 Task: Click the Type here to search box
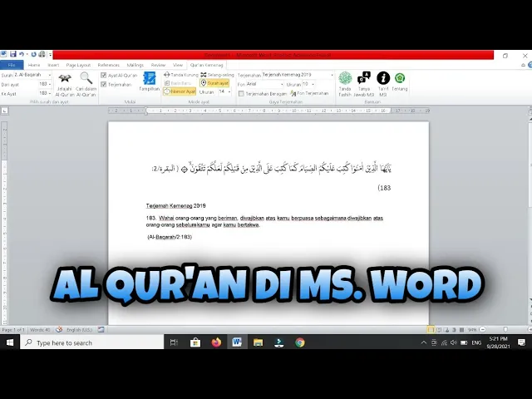tap(92, 342)
